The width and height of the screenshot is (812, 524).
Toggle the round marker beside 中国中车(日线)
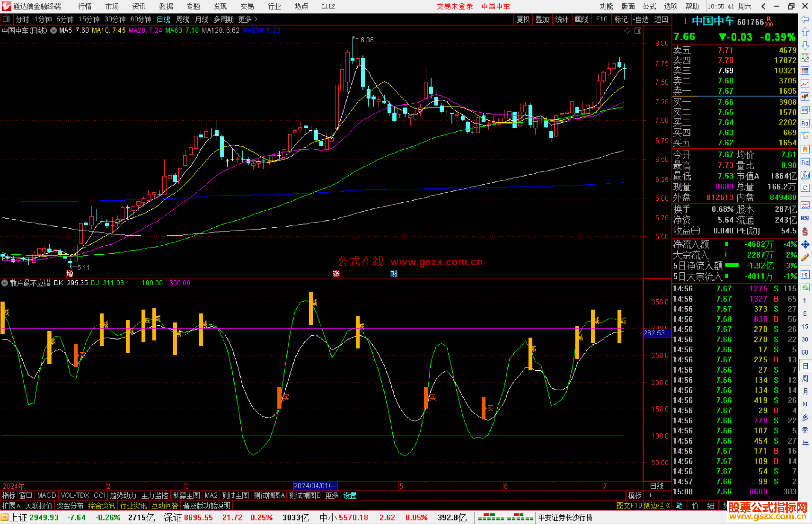[54, 30]
